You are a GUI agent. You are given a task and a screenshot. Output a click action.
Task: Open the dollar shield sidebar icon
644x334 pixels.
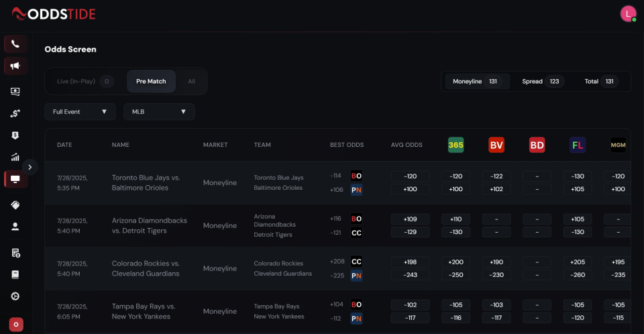tap(15, 135)
